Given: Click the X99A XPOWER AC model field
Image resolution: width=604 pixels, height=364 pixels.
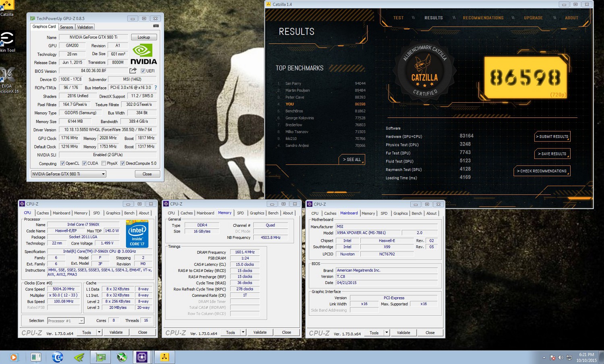Looking at the screenshot, I should pos(368,232).
